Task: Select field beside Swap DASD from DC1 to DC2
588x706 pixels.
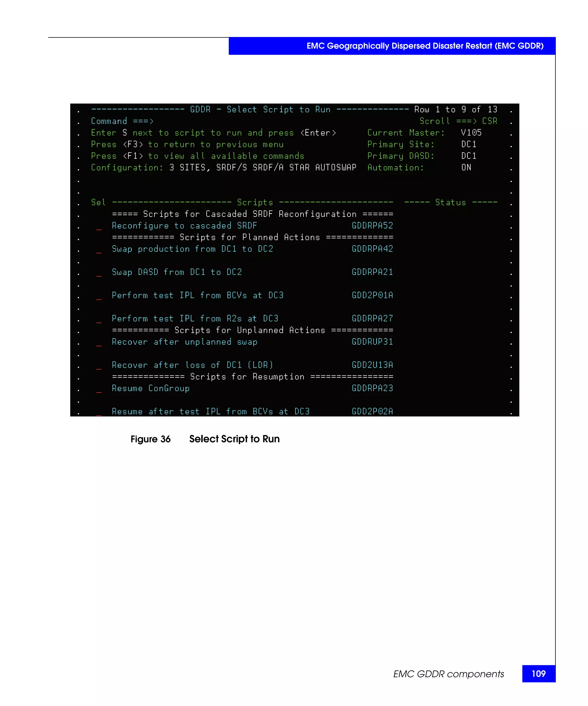Action: click(x=99, y=273)
